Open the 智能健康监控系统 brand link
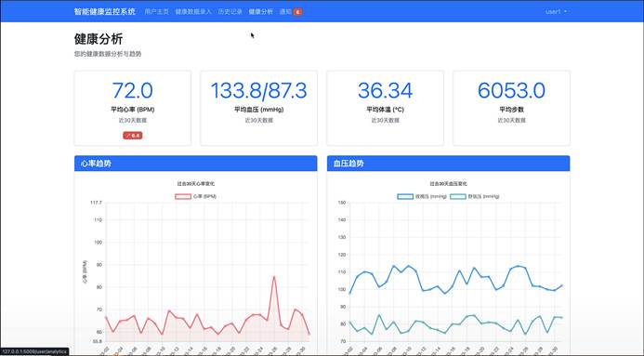 (x=105, y=11)
